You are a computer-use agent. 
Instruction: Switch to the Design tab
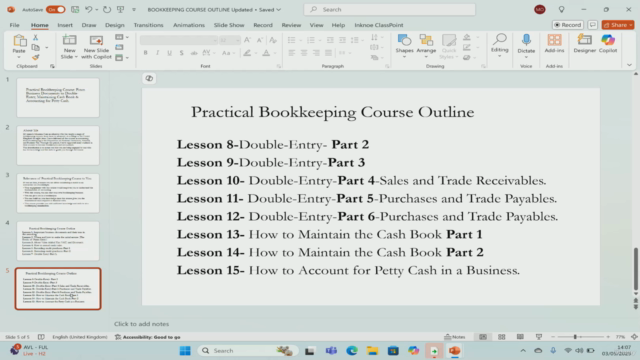(115, 25)
